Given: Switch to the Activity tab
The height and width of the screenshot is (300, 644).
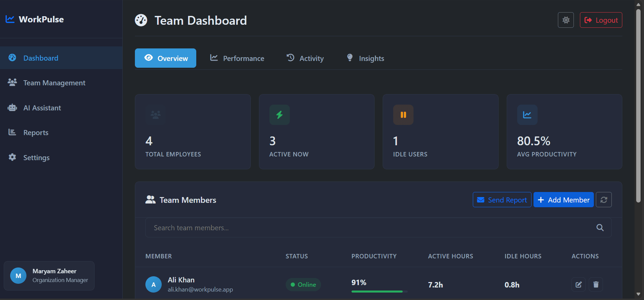Looking at the screenshot, I should click(x=305, y=58).
